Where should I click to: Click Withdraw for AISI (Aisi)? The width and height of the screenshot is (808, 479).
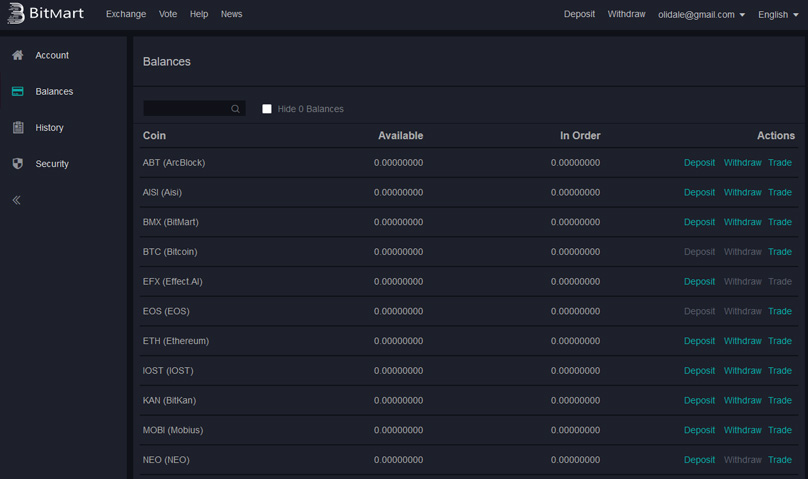[x=743, y=192]
